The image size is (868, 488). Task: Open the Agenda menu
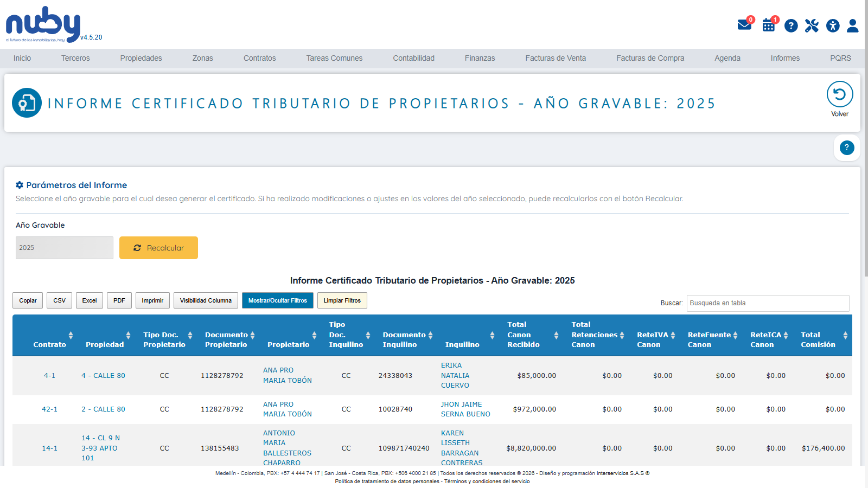tap(727, 58)
